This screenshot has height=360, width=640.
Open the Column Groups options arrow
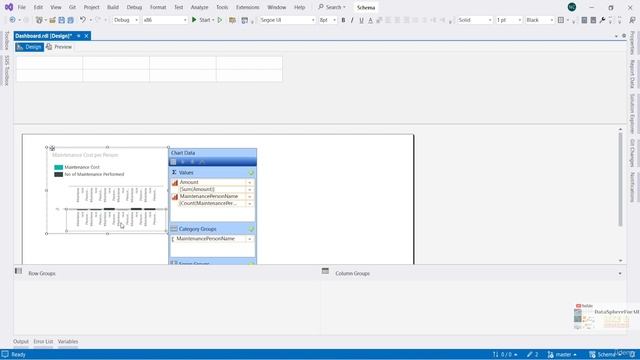point(620,273)
